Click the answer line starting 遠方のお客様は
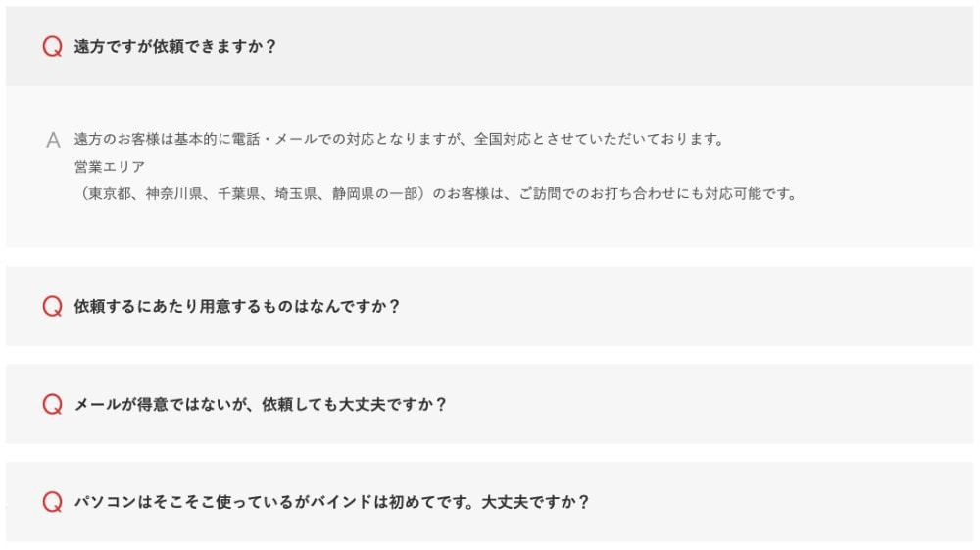 pos(399,139)
